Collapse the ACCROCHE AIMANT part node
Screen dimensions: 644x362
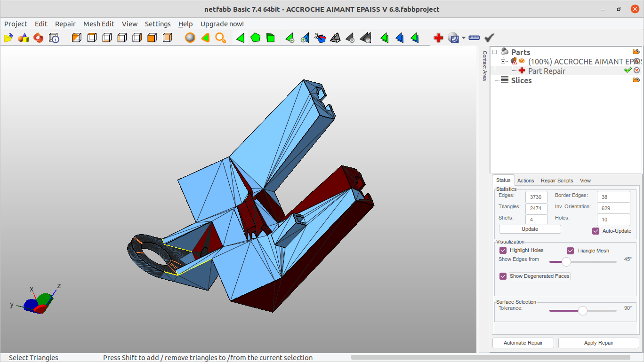(503, 61)
